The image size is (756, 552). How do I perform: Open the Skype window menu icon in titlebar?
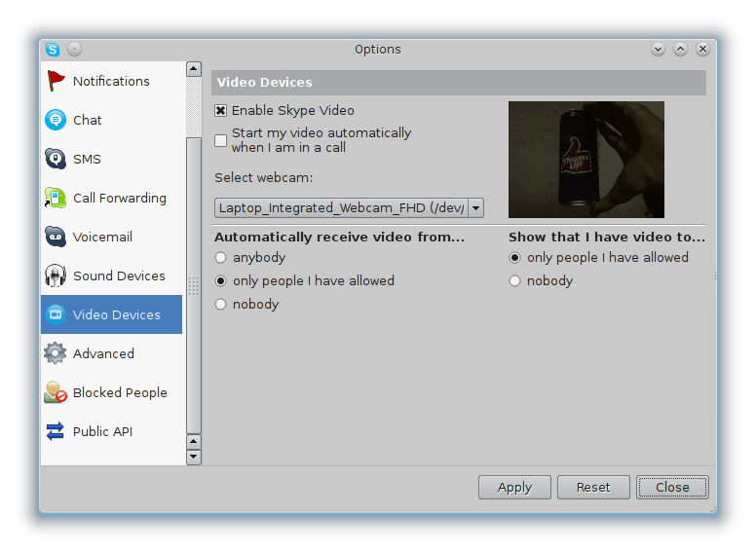[53, 50]
